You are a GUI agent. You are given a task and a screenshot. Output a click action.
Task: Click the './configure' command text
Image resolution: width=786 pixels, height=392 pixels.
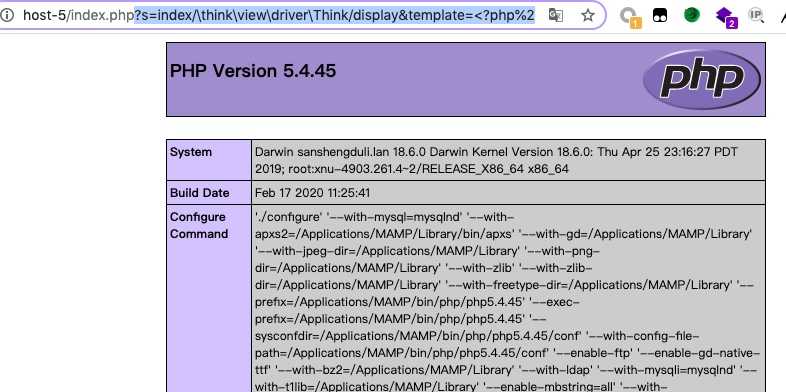[x=288, y=217]
